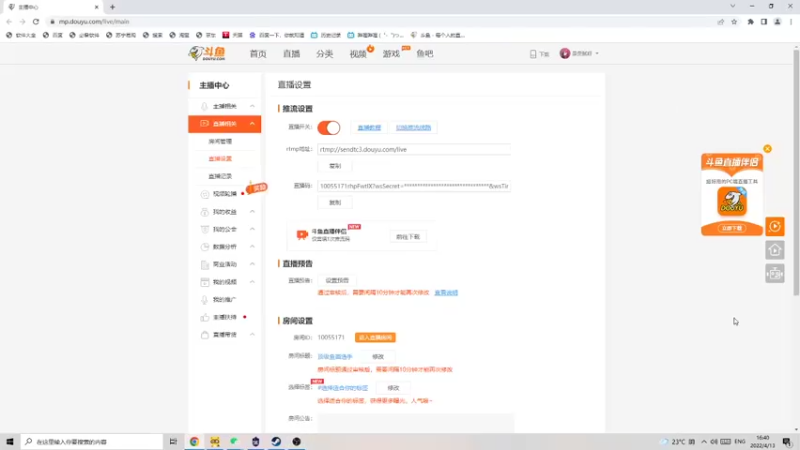Screen dimensions: 800x450
Task: Click the Windows Start button
Action: [x=10, y=441]
